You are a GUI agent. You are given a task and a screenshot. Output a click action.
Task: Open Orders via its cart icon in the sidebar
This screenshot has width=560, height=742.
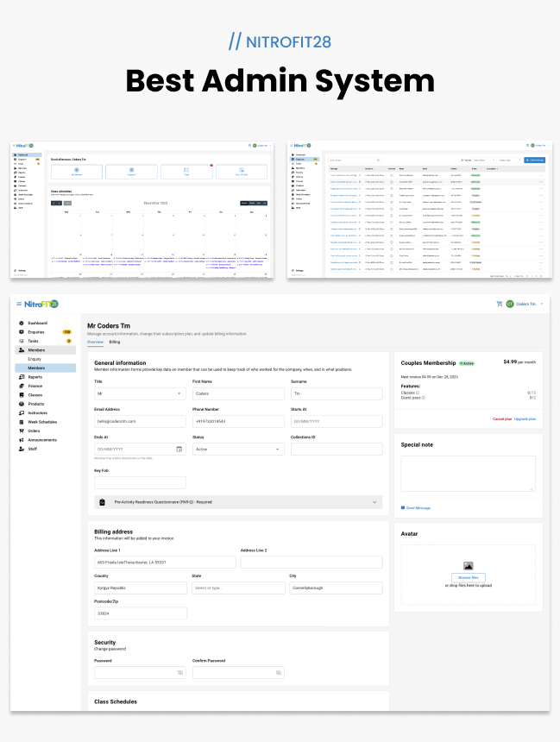(22, 431)
